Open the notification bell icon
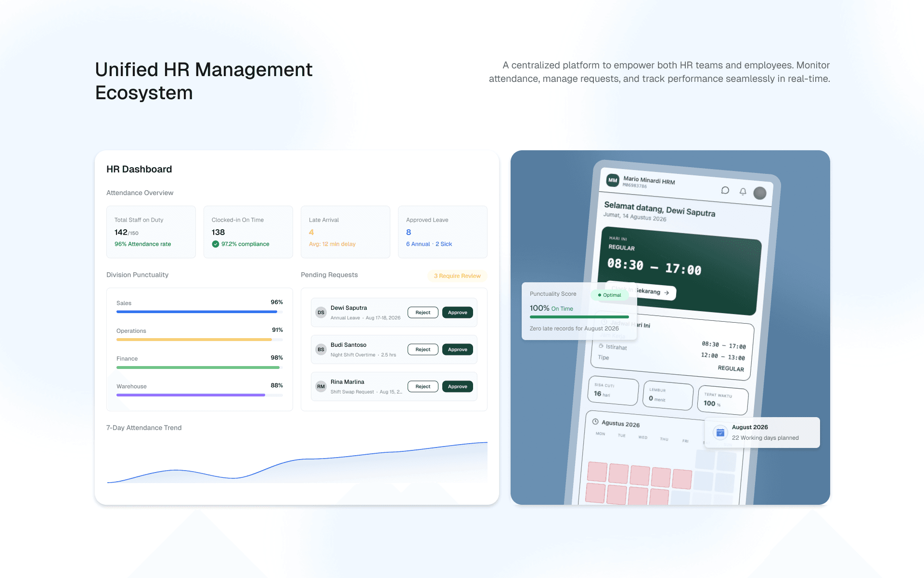The height and width of the screenshot is (578, 924). 743,192
